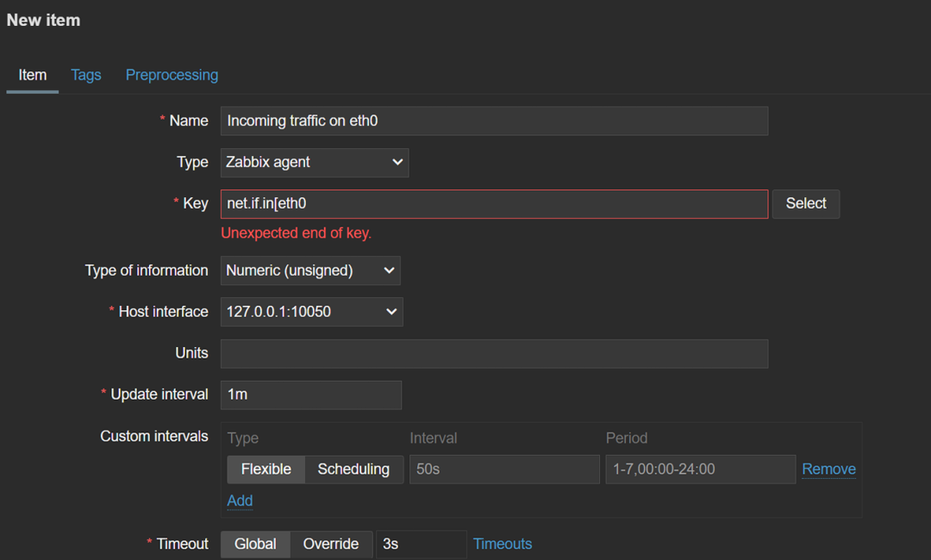Expand the Type of information dropdown
This screenshot has height=560, width=931.
pyautogui.click(x=310, y=271)
